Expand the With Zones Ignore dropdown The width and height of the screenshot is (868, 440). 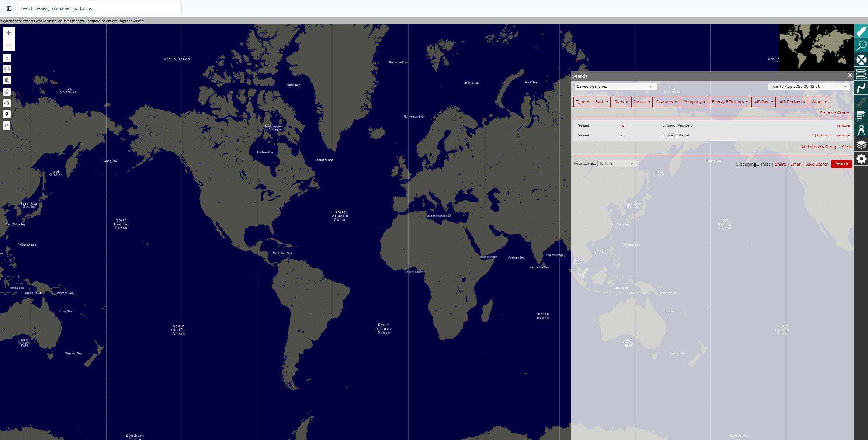tap(617, 163)
